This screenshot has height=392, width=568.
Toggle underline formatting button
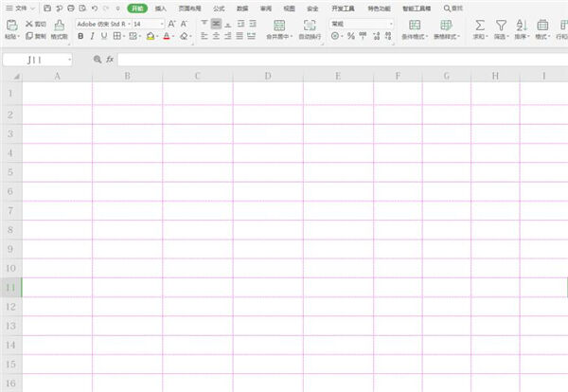(104, 36)
